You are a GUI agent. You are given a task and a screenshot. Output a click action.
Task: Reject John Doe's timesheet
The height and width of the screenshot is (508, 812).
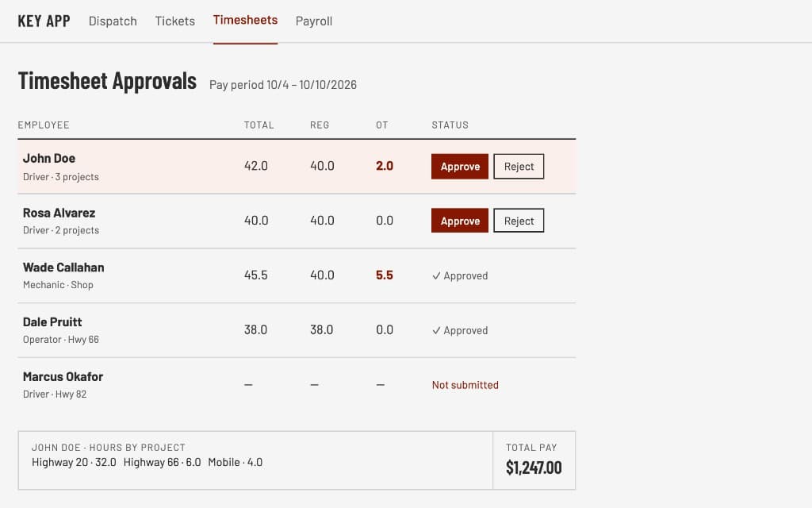(519, 167)
